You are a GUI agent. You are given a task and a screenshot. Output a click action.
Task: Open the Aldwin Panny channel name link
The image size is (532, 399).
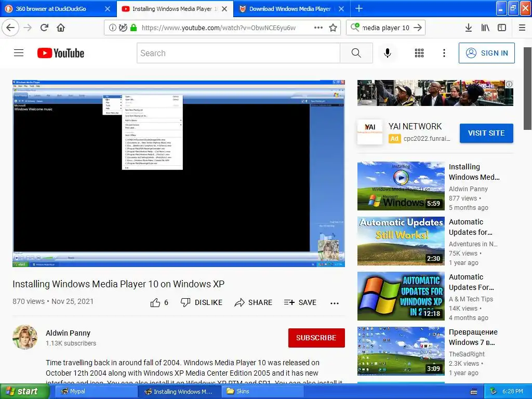(x=68, y=333)
